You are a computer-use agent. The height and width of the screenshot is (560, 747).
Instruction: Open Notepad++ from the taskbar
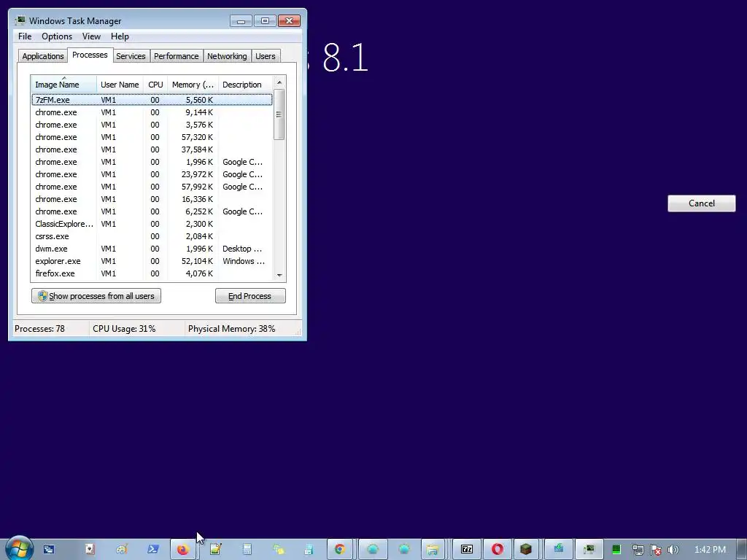click(x=215, y=550)
